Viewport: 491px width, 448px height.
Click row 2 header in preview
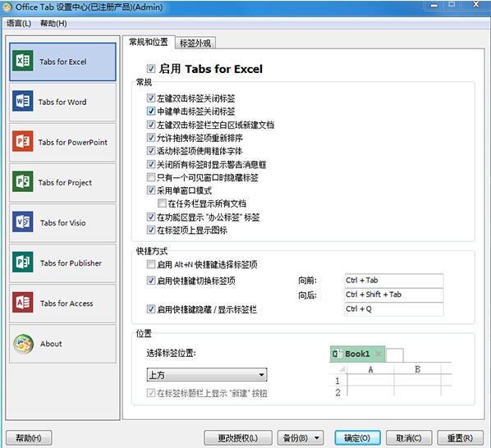click(337, 392)
